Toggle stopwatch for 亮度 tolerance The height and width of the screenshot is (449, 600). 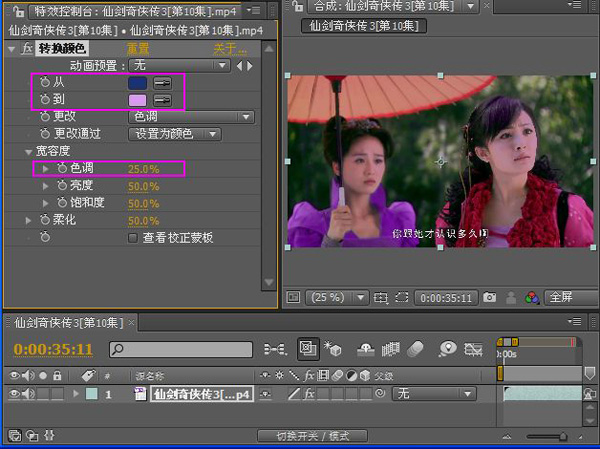point(62,185)
